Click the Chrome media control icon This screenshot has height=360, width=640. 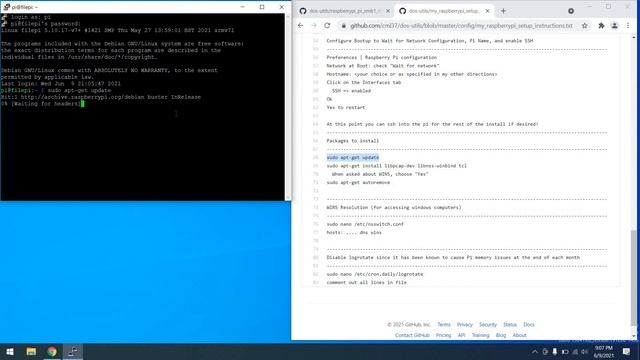pyautogui.click(x=571, y=11)
